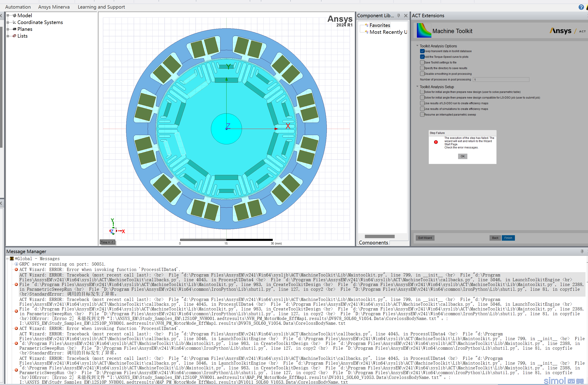The height and width of the screenshot is (385, 588).
Task: Select the IOError DV1011_SOL60_V1053 message
Action: click(302, 370)
